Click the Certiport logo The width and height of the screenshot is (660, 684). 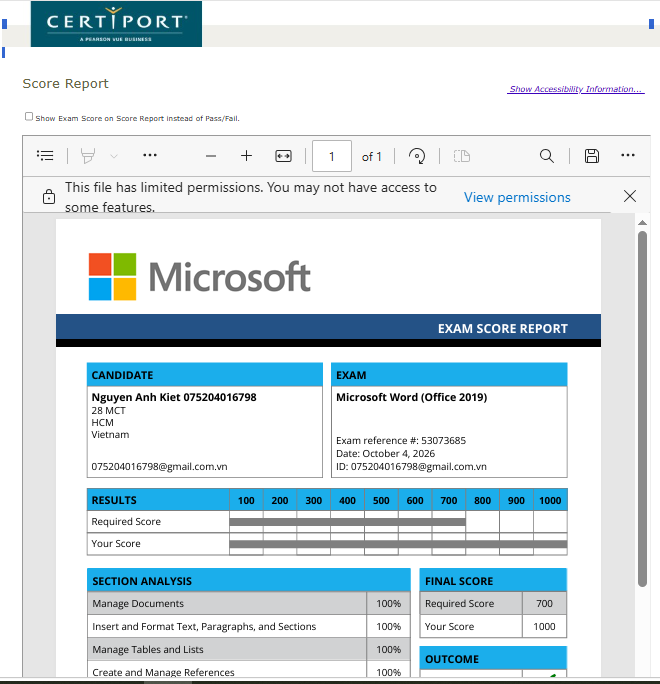click(116, 24)
